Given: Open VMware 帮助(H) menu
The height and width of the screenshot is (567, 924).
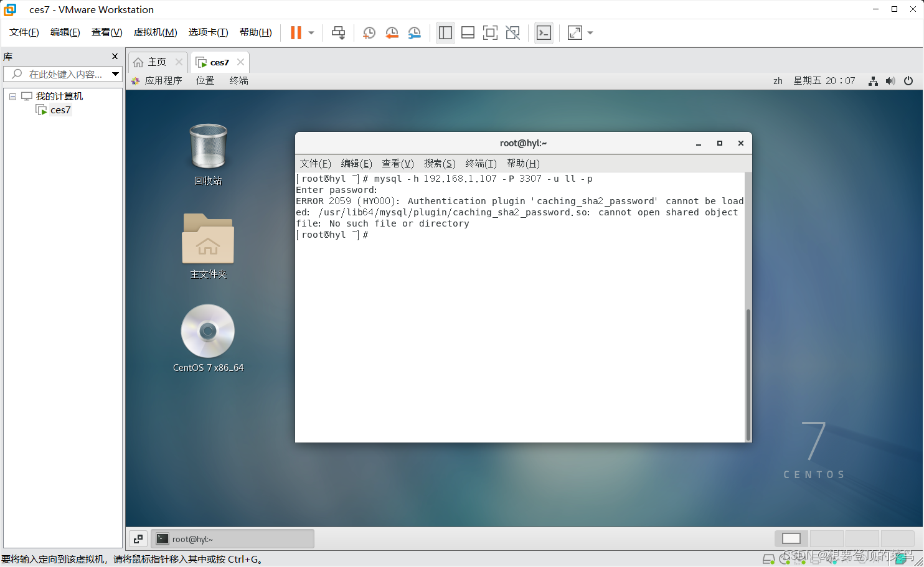Looking at the screenshot, I should tap(256, 32).
